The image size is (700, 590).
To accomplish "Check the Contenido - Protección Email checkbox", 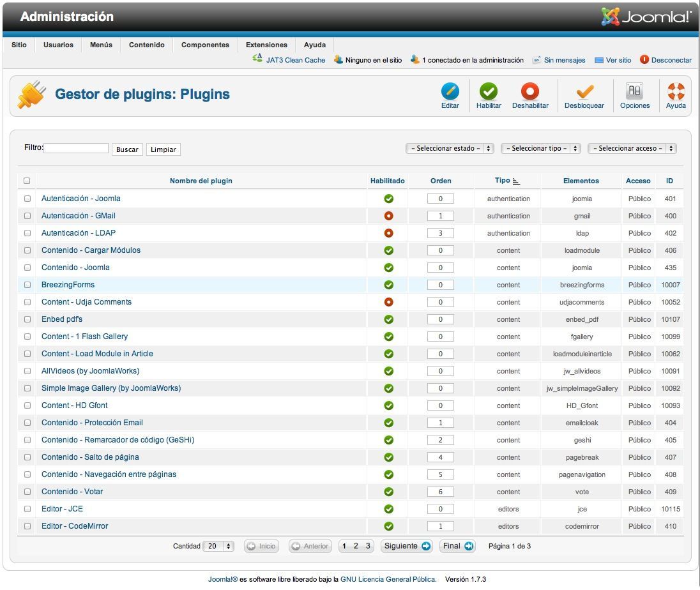I will click(27, 423).
